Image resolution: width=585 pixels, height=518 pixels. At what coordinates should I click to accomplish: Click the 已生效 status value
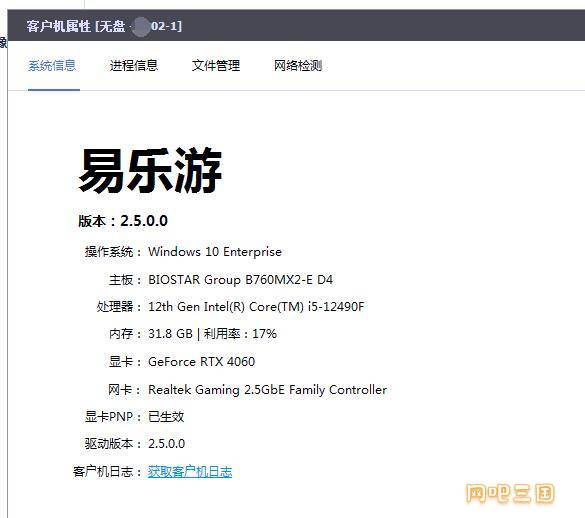(x=166, y=416)
